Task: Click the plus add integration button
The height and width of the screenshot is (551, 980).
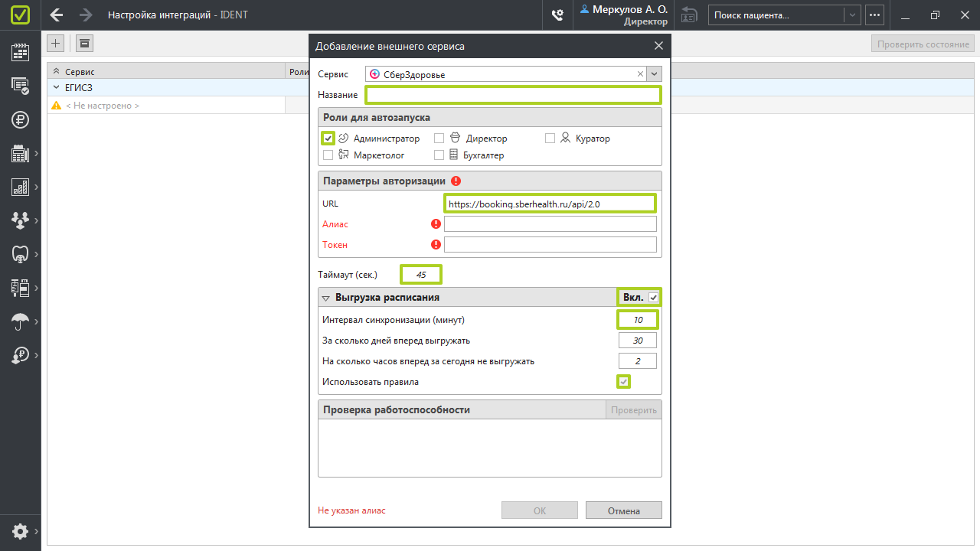Action: (x=56, y=44)
